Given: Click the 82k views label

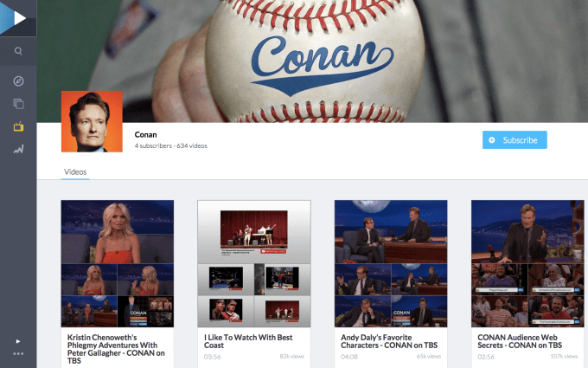Looking at the screenshot, I should pyautogui.click(x=291, y=357).
